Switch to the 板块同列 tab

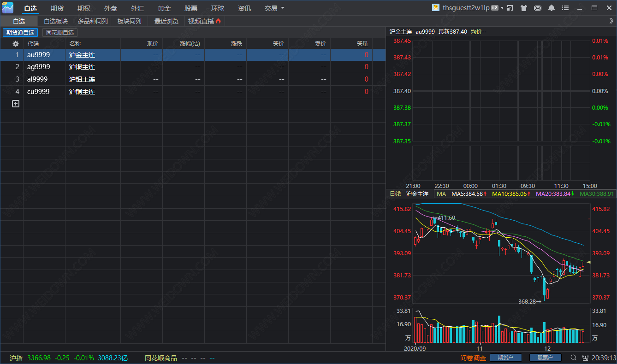tap(130, 21)
